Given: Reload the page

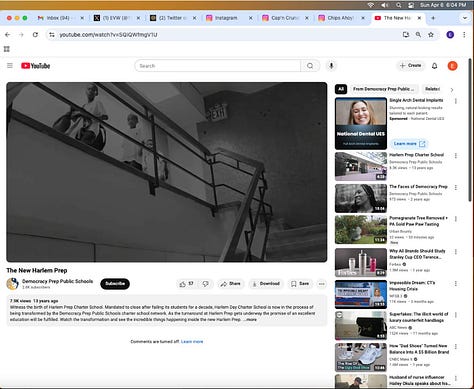Looking at the screenshot, I should point(35,35).
